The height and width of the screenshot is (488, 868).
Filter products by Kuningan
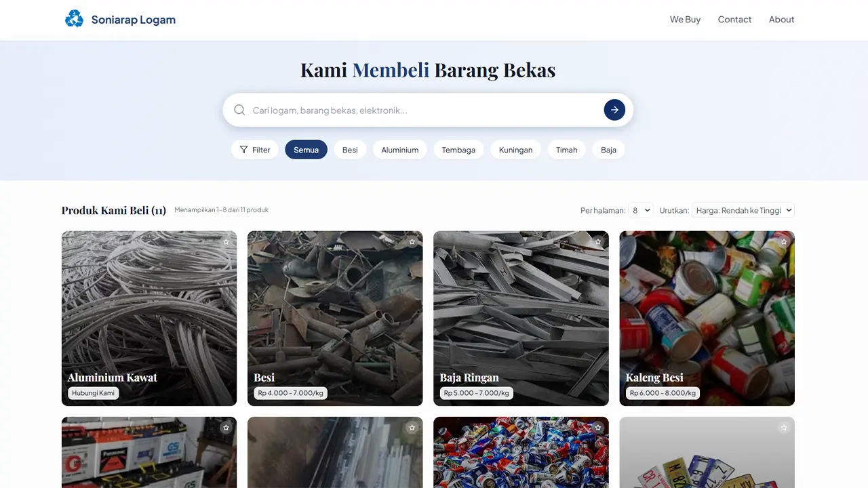point(515,150)
